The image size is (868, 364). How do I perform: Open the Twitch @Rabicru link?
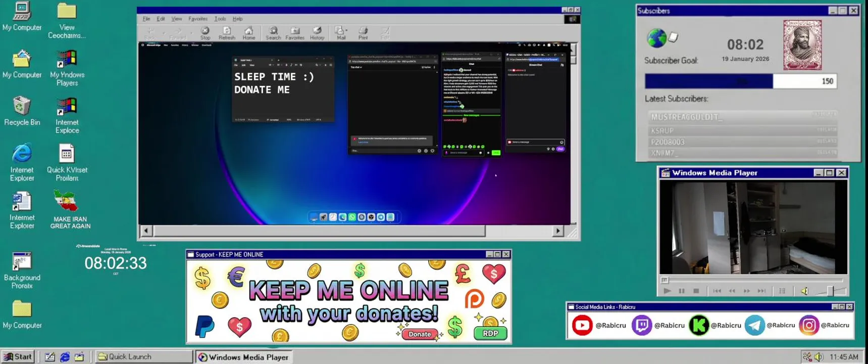tap(658, 325)
